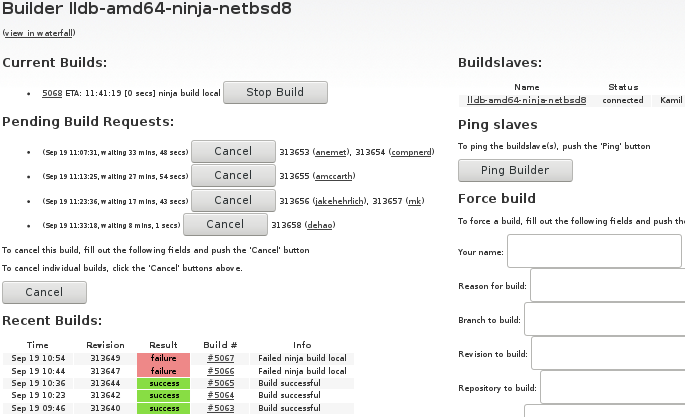Viewport: 685px width, 417px height.
Task: Cancel the pending request for 313658
Action: (225, 224)
